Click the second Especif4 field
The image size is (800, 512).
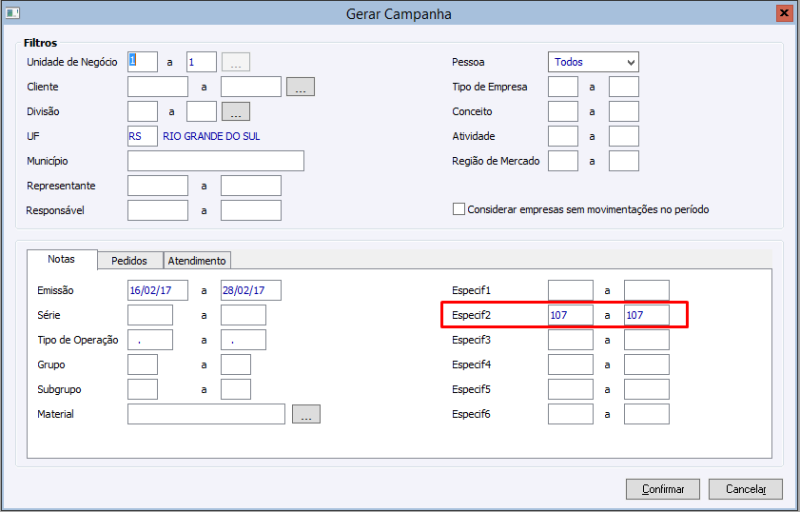647,365
